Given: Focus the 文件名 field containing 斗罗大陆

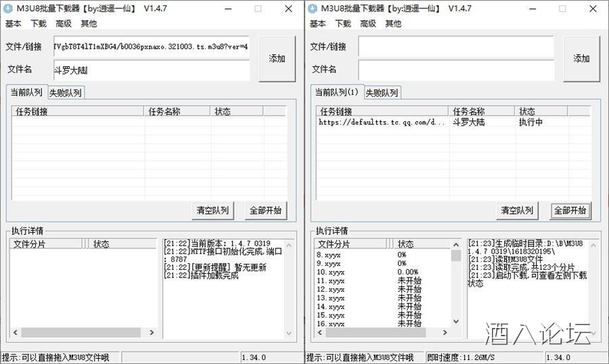Looking at the screenshot, I should [x=151, y=70].
